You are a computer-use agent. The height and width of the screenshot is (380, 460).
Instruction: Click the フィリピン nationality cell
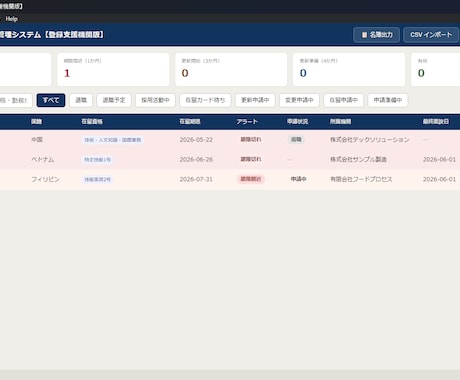coord(46,179)
